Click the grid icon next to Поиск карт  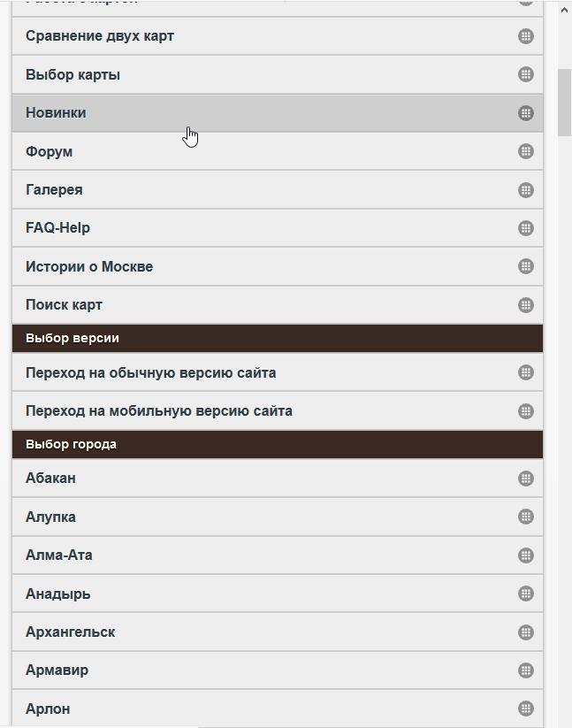(526, 304)
